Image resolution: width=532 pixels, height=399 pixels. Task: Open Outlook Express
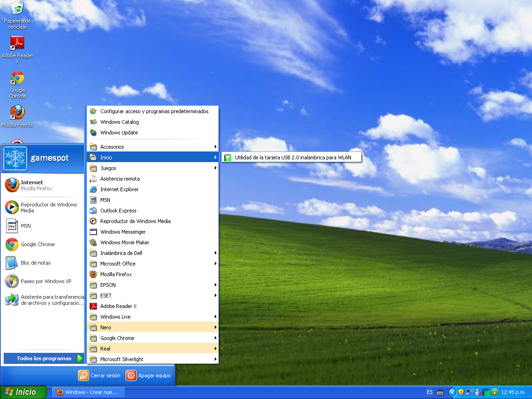[118, 211]
